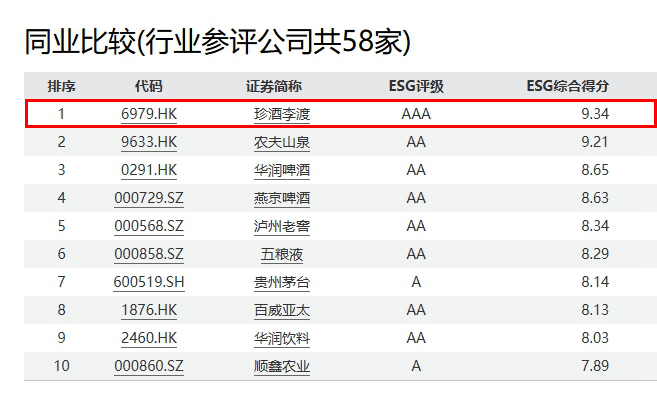Click the 8.65 ESG score
The image size is (657, 399).
pyautogui.click(x=595, y=170)
